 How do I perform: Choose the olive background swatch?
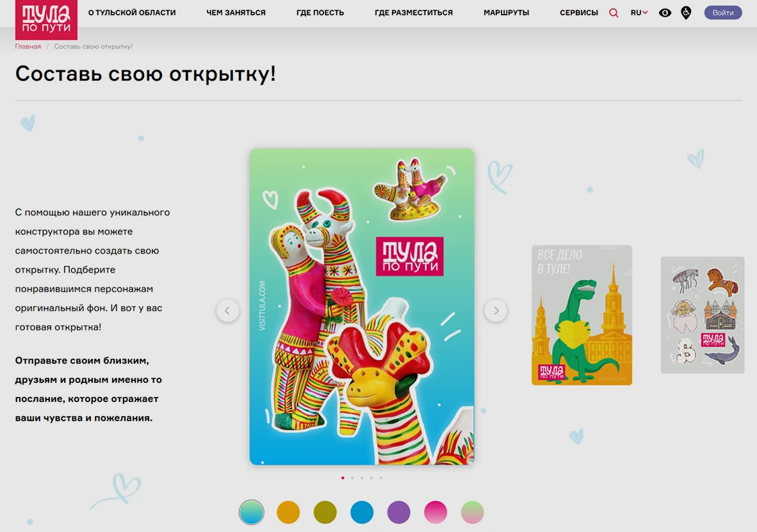coord(325,512)
